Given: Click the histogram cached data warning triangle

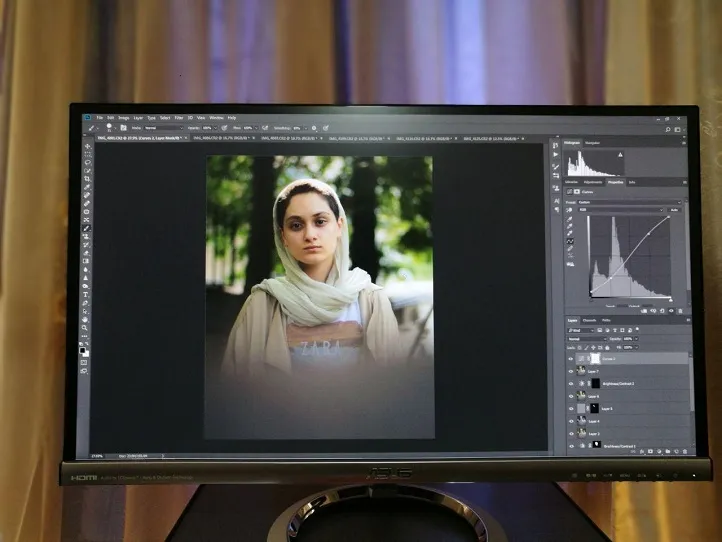Looking at the screenshot, I should 620,155.
